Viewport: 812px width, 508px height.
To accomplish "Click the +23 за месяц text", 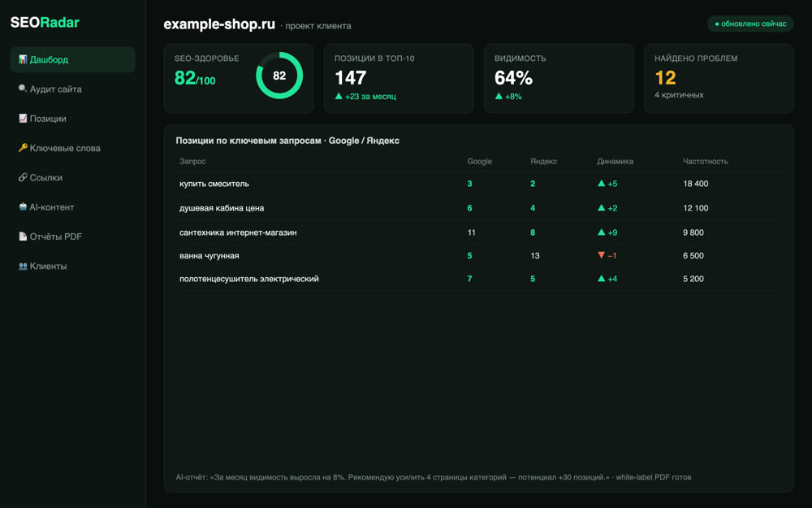I will tap(370, 97).
